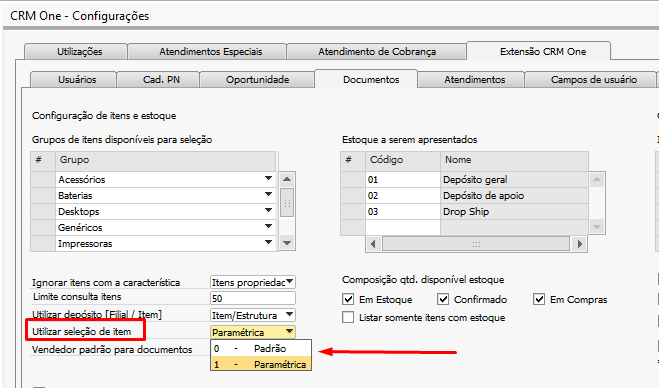The height and width of the screenshot is (388, 659).
Task: Select the Depósito de apoio name cell
Action: tap(514, 195)
